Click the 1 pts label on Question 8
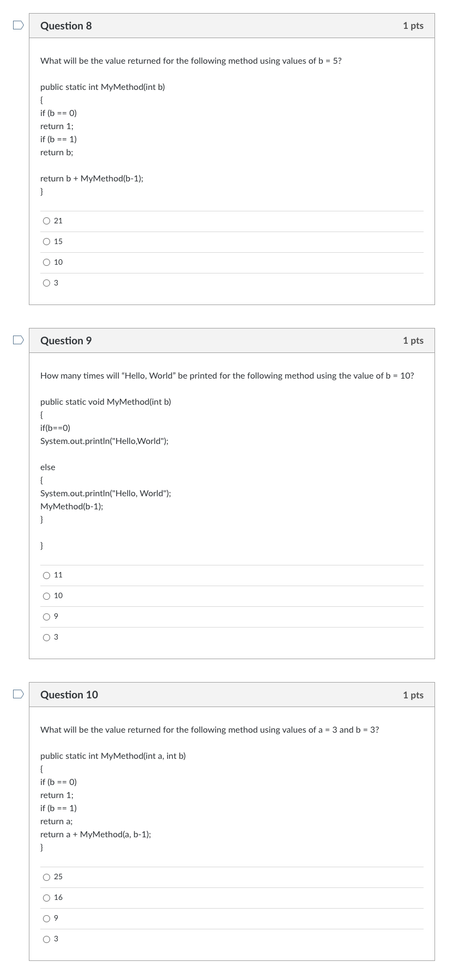 (x=413, y=25)
